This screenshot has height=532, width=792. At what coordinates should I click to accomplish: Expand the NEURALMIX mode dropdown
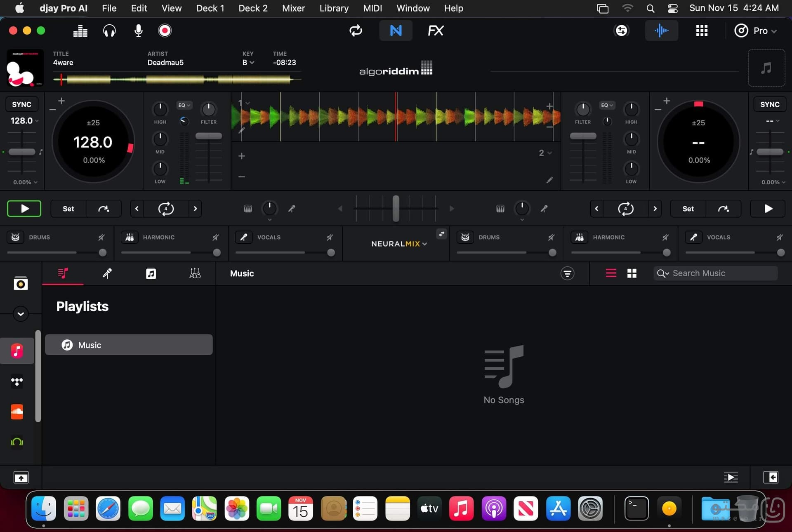pos(399,244)
